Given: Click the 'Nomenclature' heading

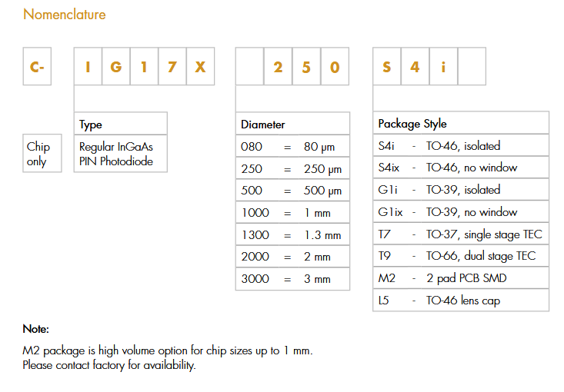Looking at the screenshot, I should pyautogui.click(x=65, y=15).
